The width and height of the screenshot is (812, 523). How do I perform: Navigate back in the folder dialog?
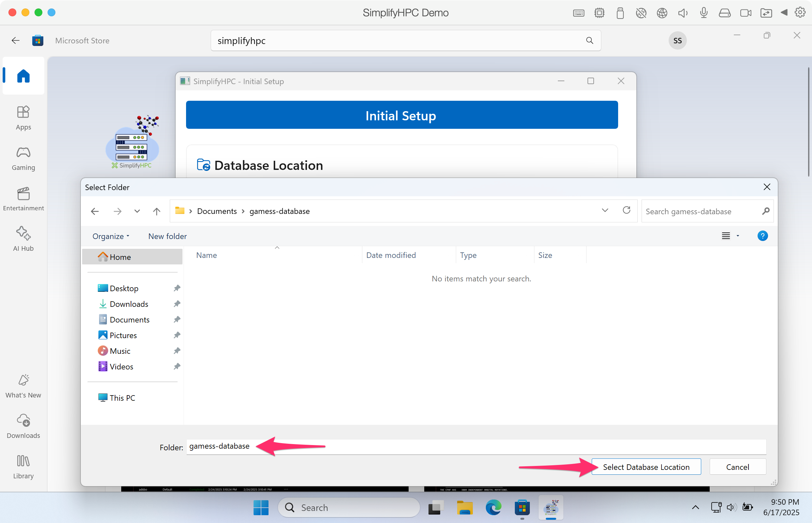(95, 211)
